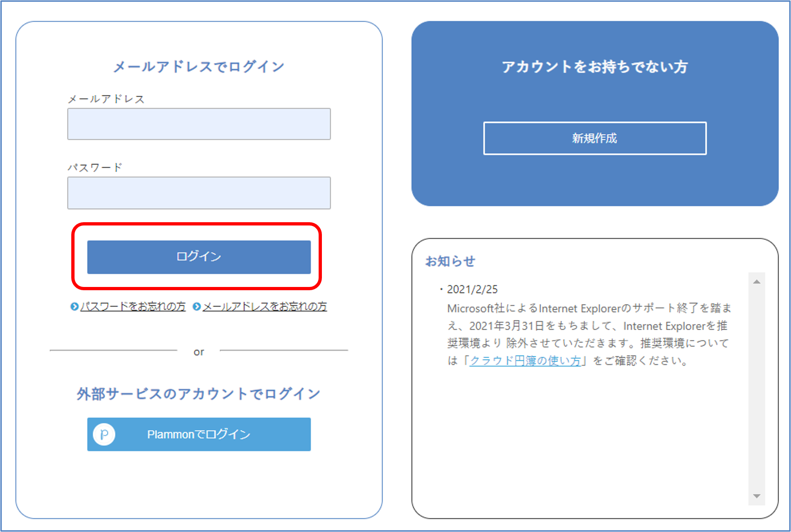
Task: Click the blue ログイン button
Action: pos(199,257)
